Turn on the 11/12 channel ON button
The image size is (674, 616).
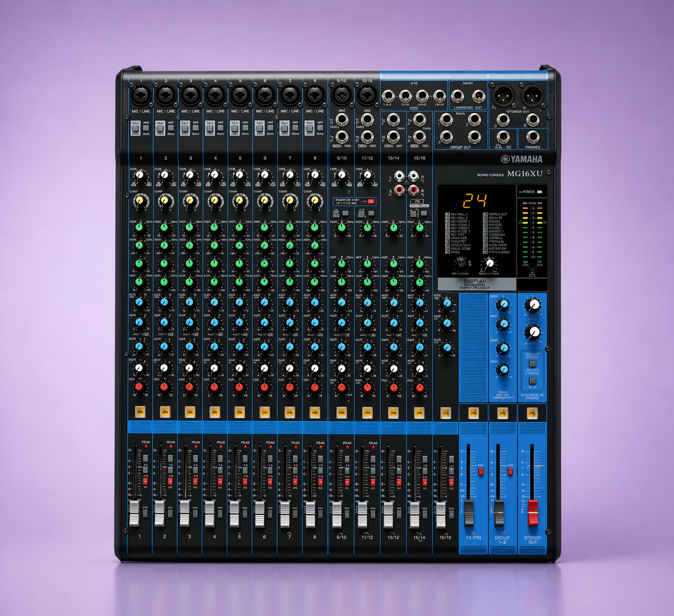(x=367, y=412)
